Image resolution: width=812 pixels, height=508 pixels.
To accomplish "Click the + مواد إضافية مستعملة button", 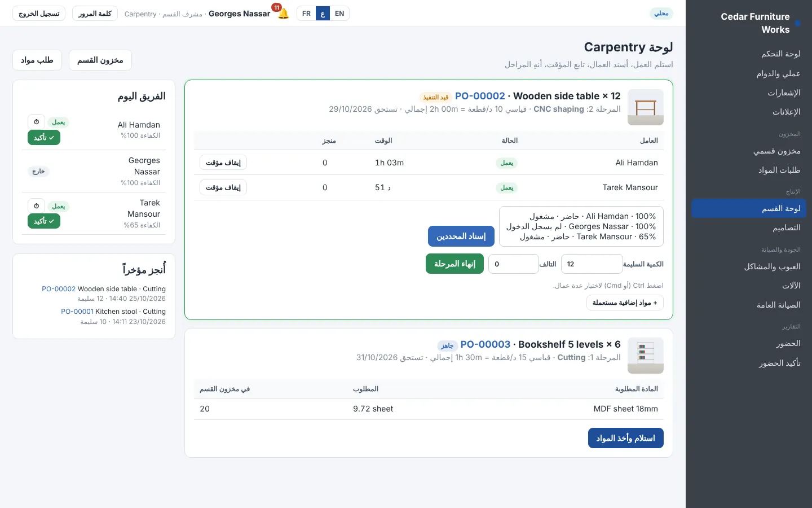I will [625, 303].
